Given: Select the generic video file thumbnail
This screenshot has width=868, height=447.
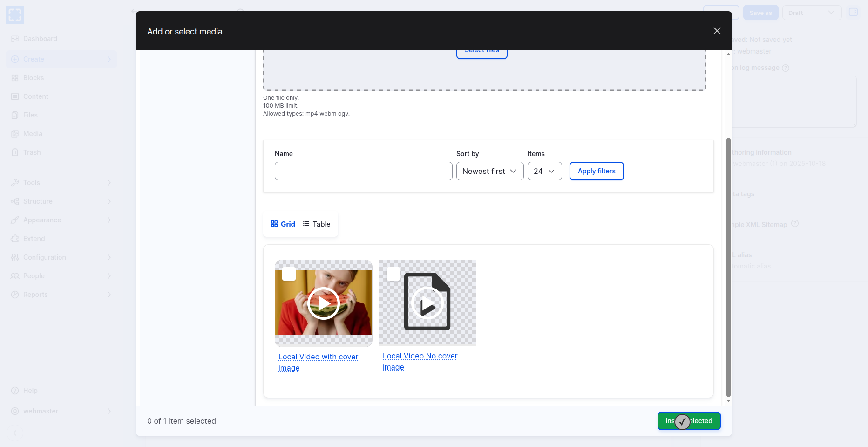Looking at the screenshot, I should (x=427, y=303).
